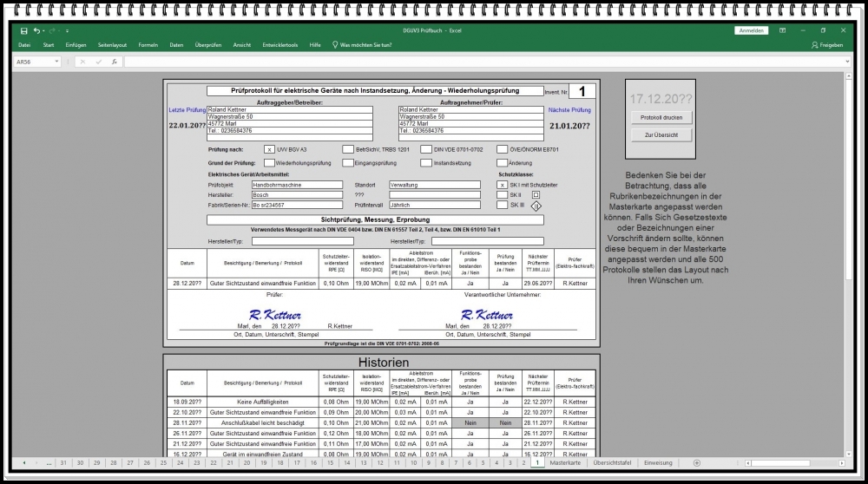Click the Save icon in the title bar
868x484 pixels.
coord(24,30)
